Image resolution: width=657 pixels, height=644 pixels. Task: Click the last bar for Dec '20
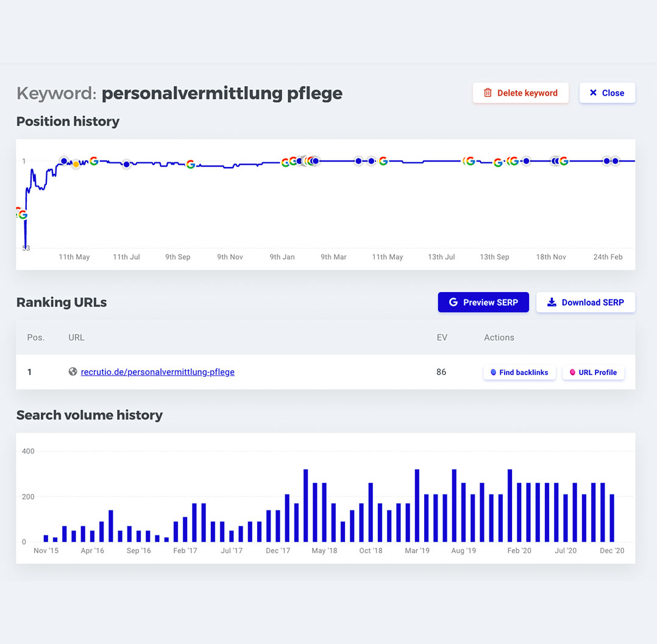pos(612,518)
